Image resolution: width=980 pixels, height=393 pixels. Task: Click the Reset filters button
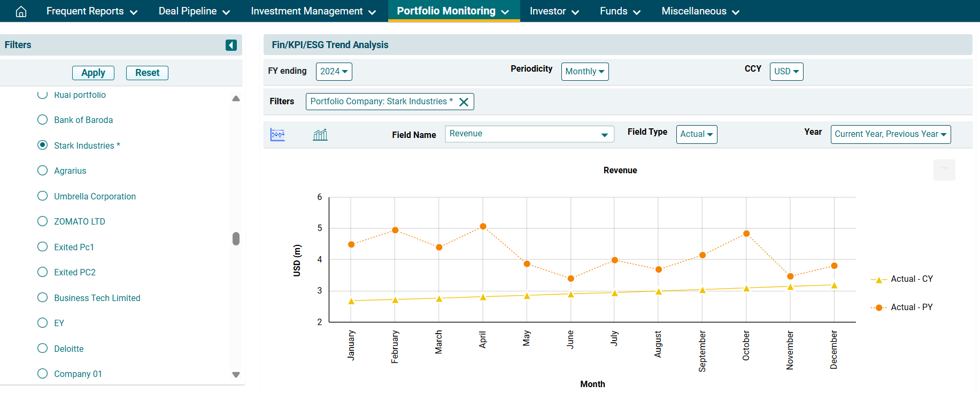tap(147, 73)
